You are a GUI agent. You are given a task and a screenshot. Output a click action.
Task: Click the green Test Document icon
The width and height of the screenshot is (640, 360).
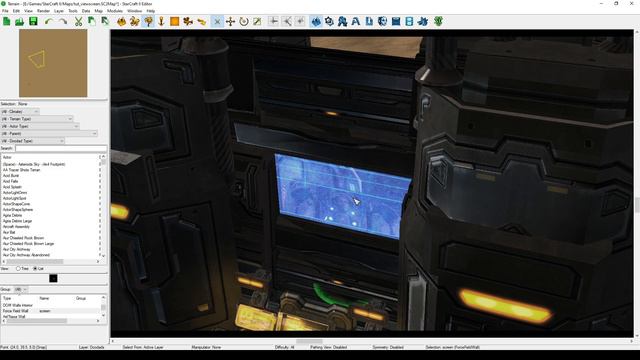[x=438, y=22]
